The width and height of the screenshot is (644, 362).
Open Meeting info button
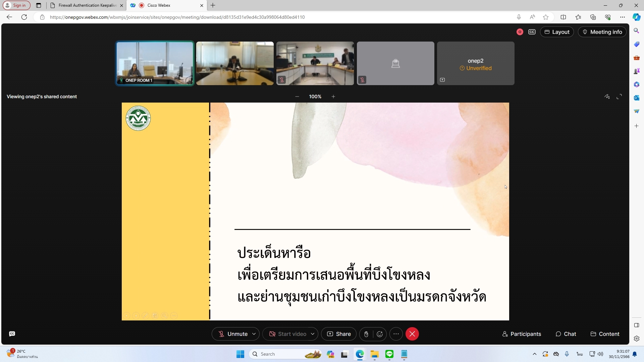click(602, 32)
